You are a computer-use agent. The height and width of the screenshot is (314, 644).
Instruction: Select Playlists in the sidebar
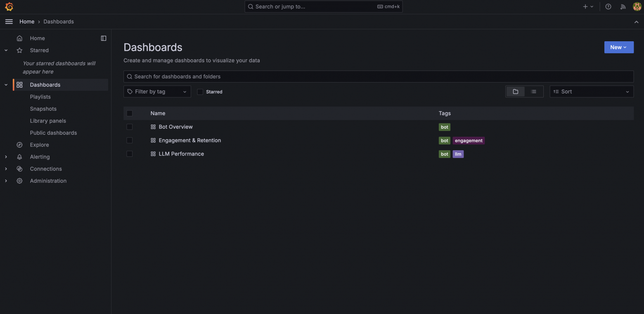(x=40, y=97)
